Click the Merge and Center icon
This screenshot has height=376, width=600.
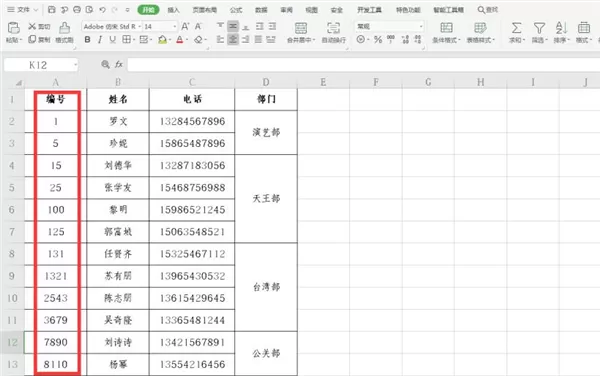pos(301,28)
